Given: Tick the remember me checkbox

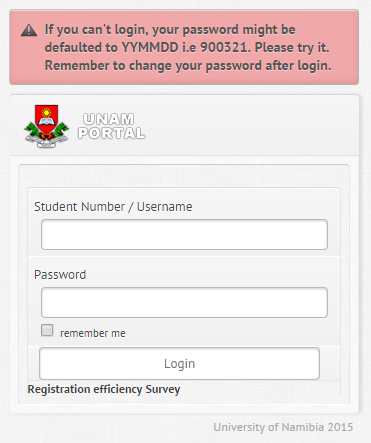Looking at the screenshot, I should click(47, 330).
